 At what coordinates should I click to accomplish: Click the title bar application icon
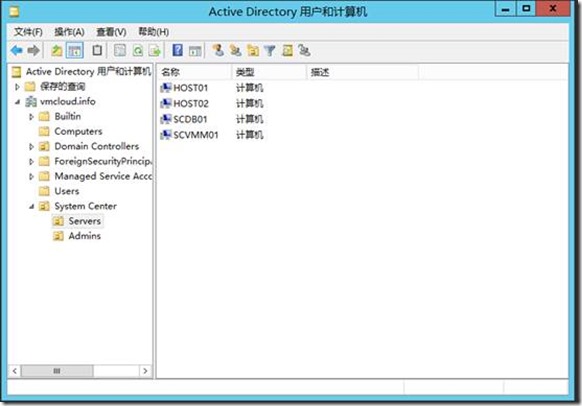pos(14,12)
